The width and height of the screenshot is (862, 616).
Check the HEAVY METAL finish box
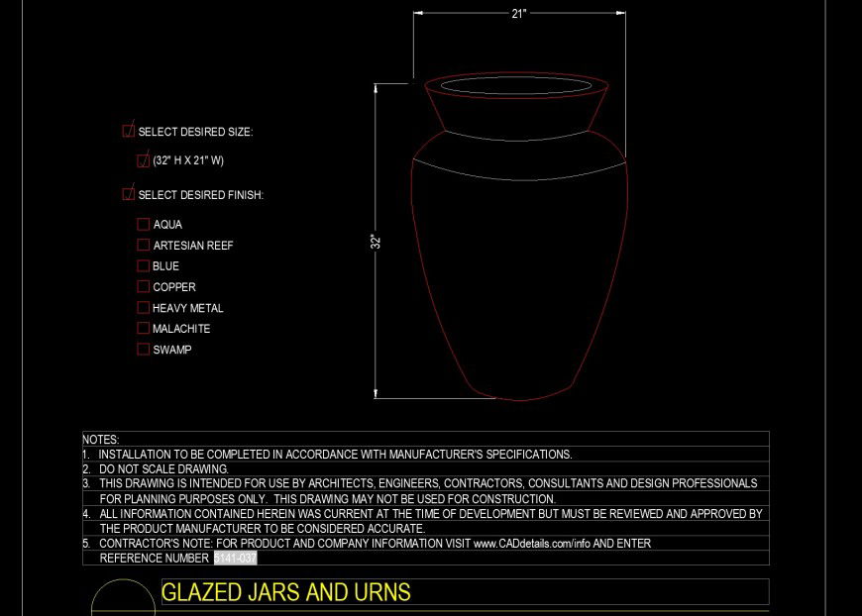(x=143, y=307)
